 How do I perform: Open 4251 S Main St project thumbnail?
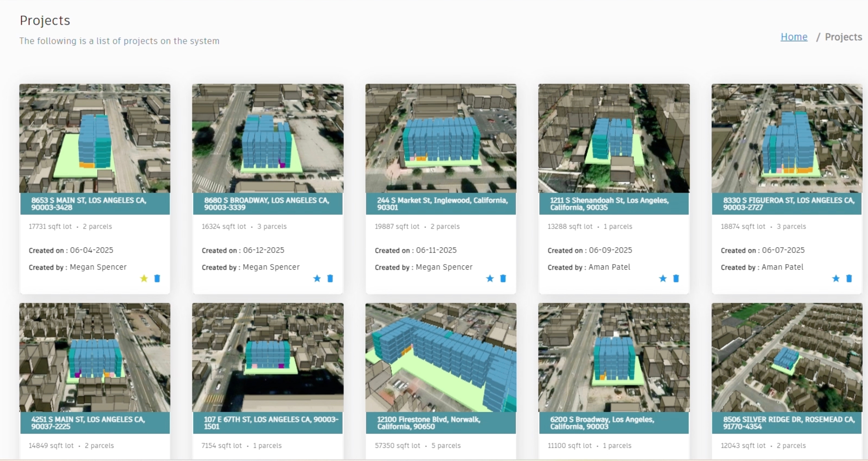(x=95, y=357)
